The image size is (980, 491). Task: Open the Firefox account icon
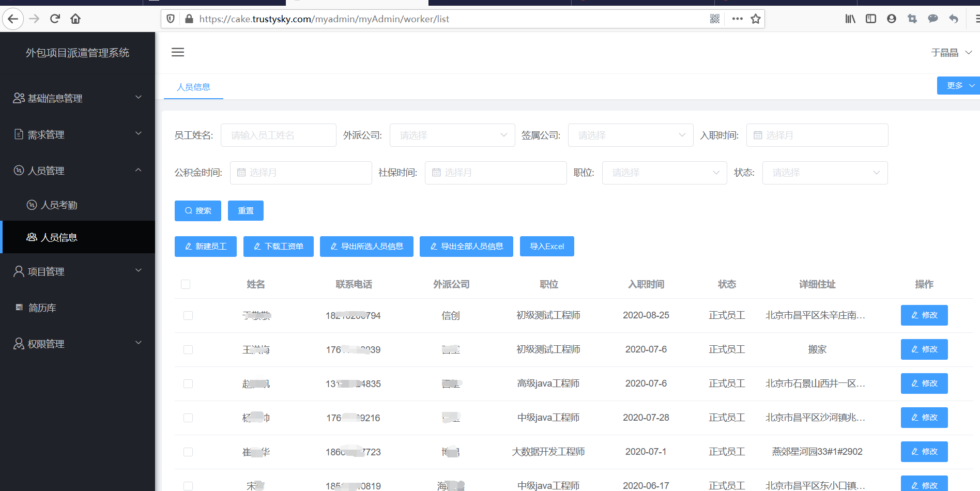click(x=892, y=19)
